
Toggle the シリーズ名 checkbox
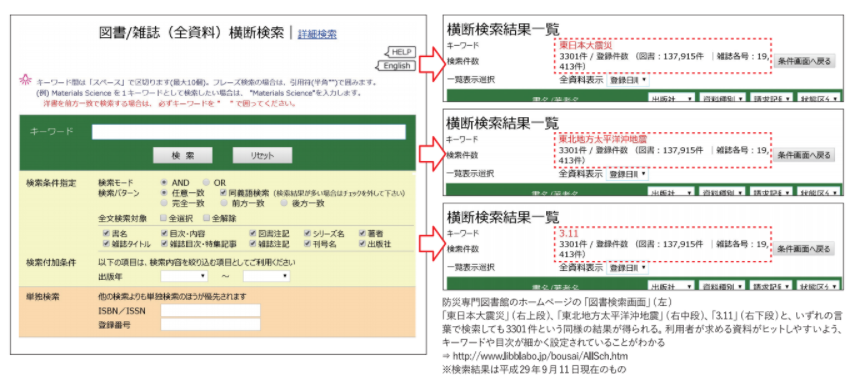point(307,234)
